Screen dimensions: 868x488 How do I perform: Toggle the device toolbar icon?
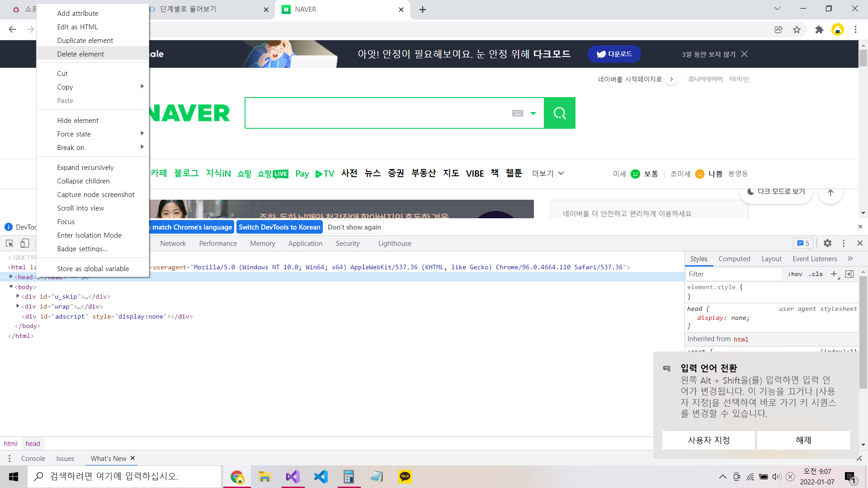pyautogui.click(x=25, y=243)
